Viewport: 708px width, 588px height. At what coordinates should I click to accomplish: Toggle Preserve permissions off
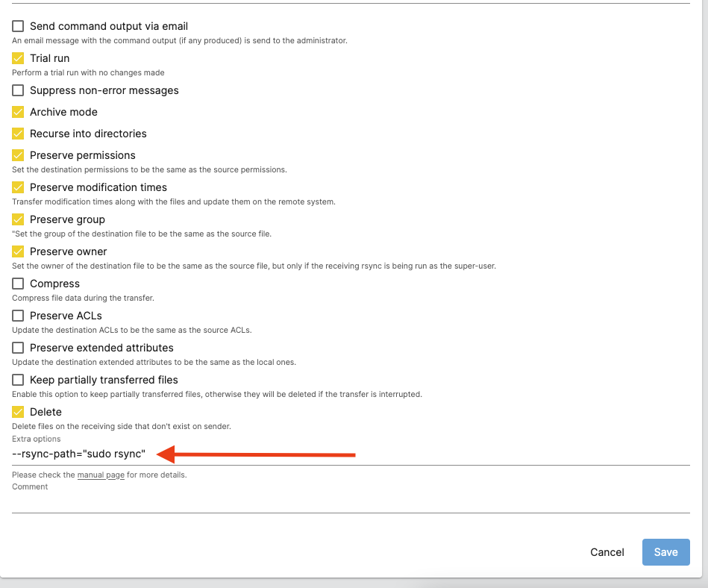[18, 155]
